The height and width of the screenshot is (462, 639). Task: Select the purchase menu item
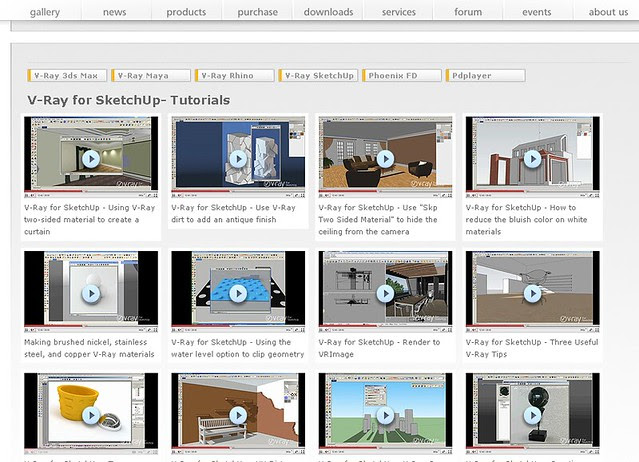[x=258, y=12]
